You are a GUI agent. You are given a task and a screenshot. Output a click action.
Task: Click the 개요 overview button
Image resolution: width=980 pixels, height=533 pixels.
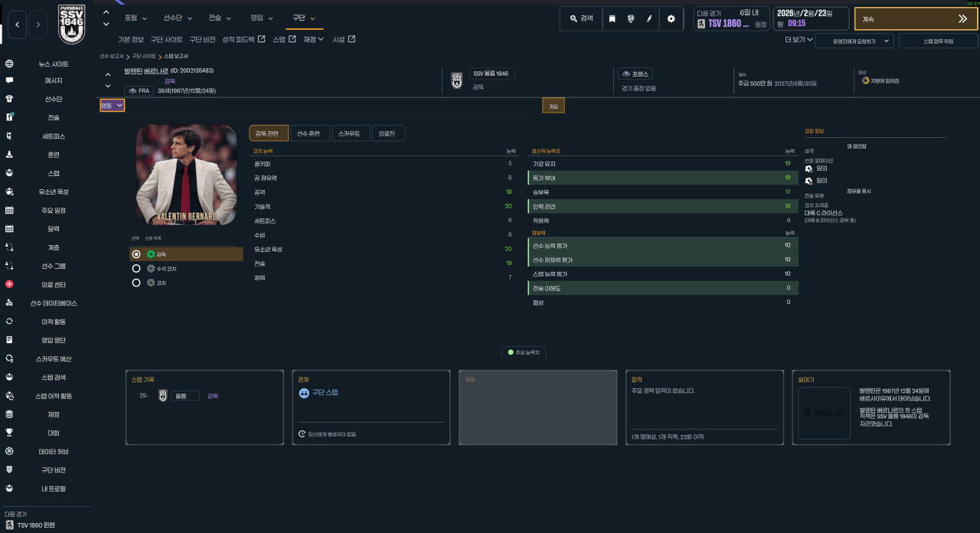point(554,106)
